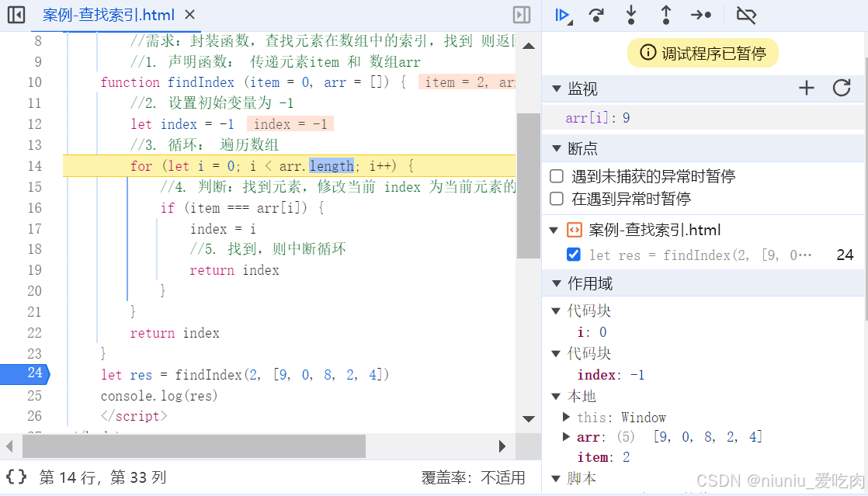Click the 覆盖率: 不适用 status text
This screenshot has width=868, height=496.
474,477
